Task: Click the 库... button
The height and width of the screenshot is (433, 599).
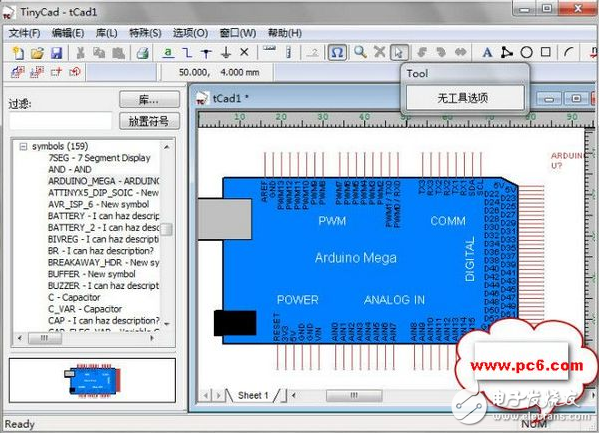Action: pos(149,100)
